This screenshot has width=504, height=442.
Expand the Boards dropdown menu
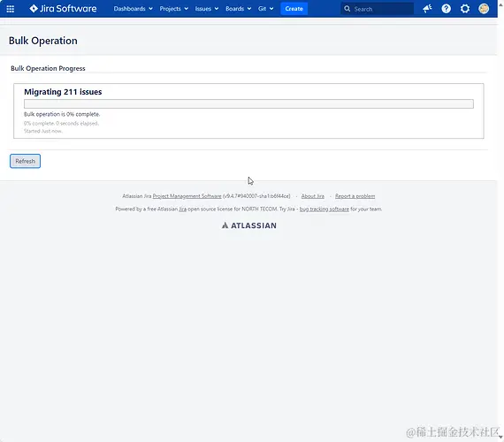(x=238, y=9)
